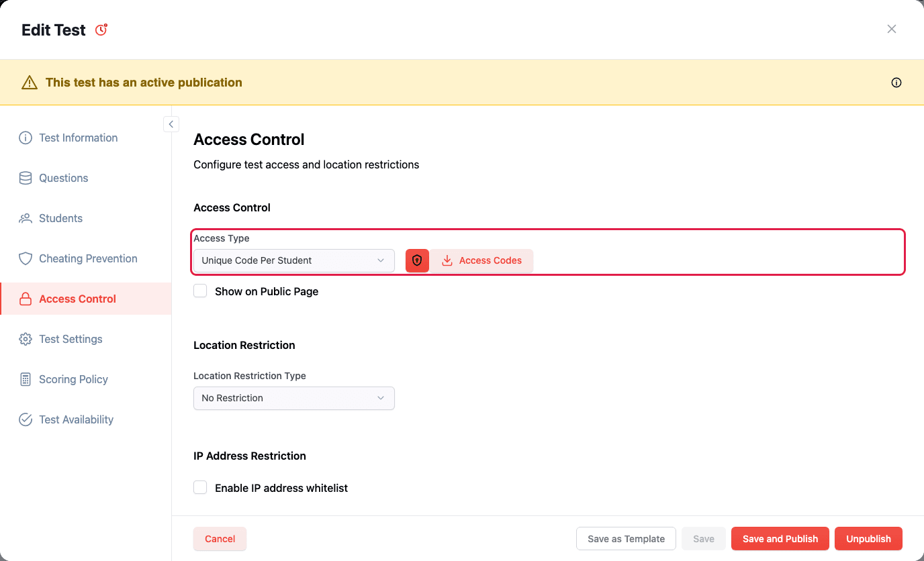Collapse the sidebar with the chevron button
The height and width of the screenshot is (561, 924).
171,124
